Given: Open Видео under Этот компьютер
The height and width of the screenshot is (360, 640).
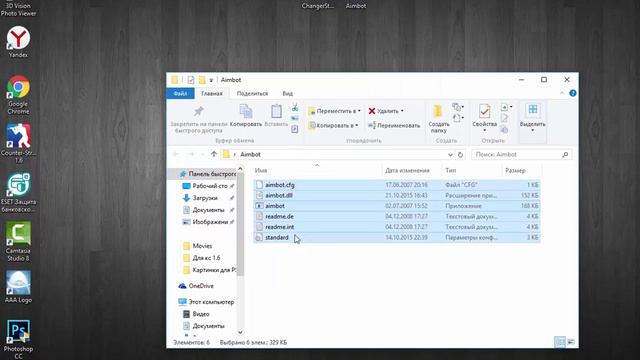Looking at the screenshot, I should pos(201,314).
